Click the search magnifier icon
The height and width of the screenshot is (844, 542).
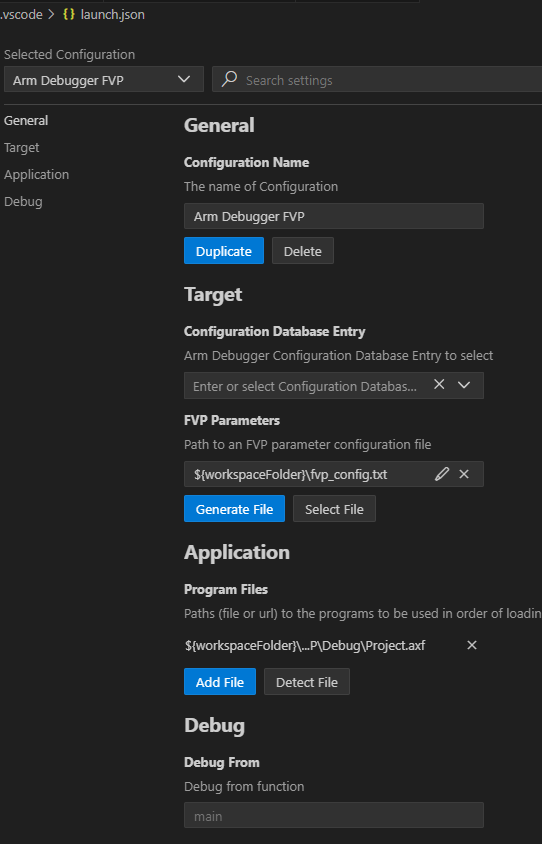pyautogui.click(x=229, y=79)
